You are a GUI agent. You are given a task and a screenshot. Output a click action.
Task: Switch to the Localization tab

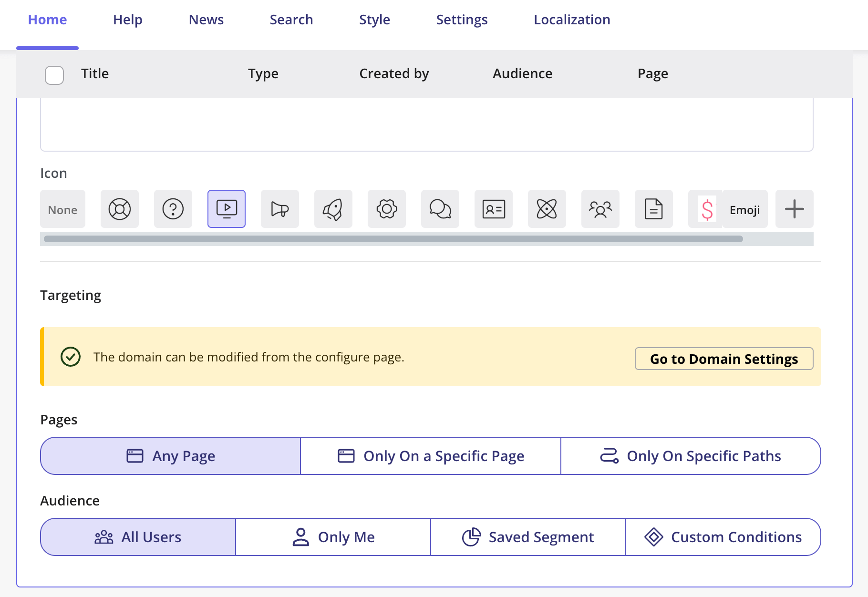pyautogui.click(x=572, y=20)
